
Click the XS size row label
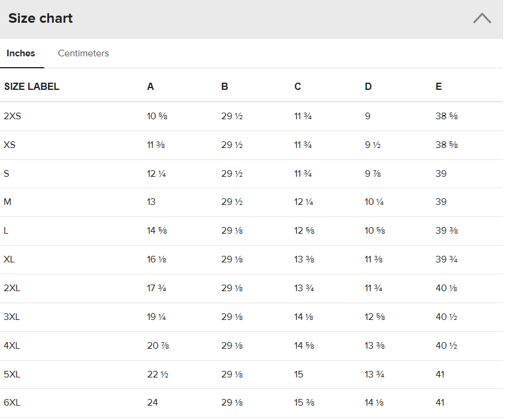click(10, 144)
